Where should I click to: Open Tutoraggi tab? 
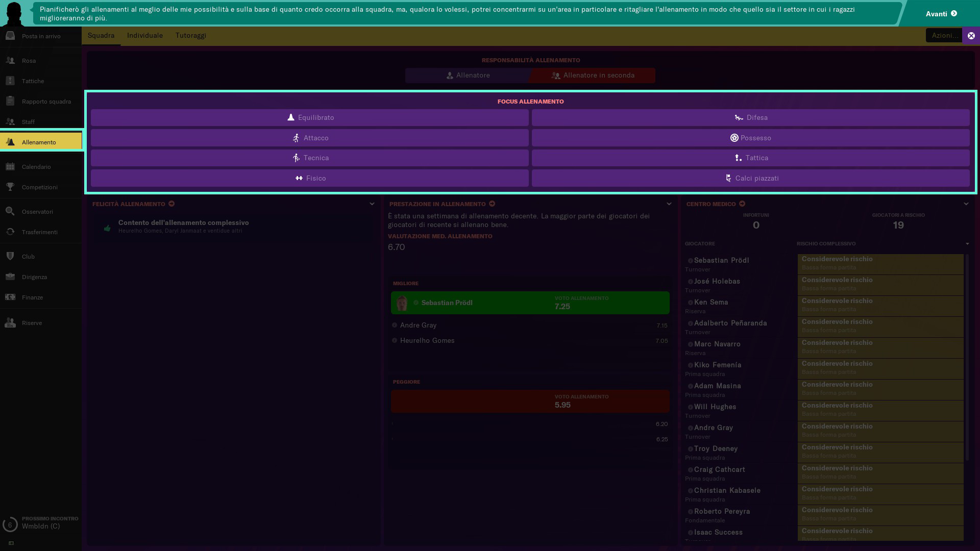pyautogui.click(x=191, y=35)
